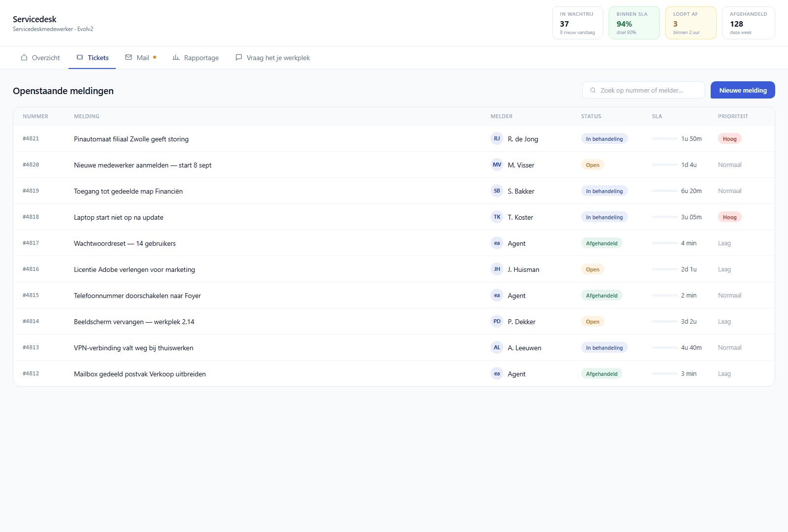Click SLA progress bar of ticket #4821
Screen dimensions: 788x532
tap(664, 139)
